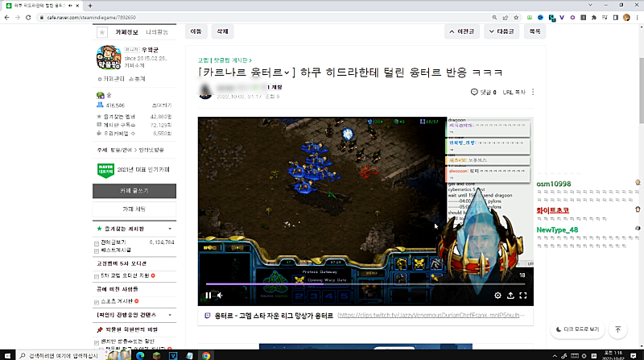Viewport: 644px width, 360px height.
Task: Open the tab search dropdown chevron
Action: pos(590,6)
